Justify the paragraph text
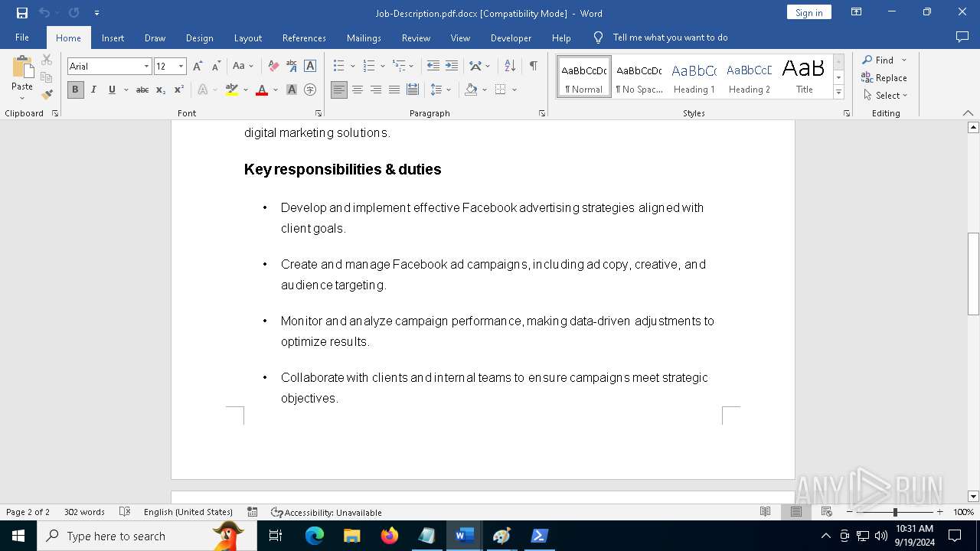This screenshot has height=551, width=980. point(394,90)
